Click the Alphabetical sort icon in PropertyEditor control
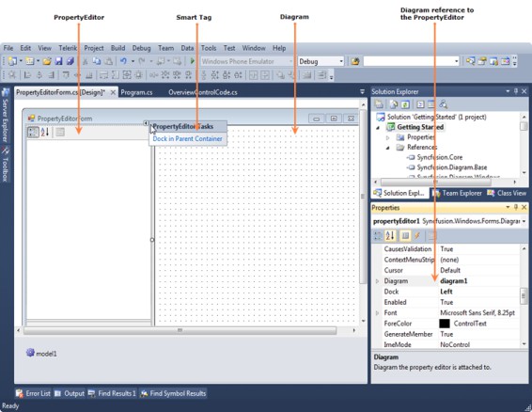This screenshot has height=412, width=532. pyautogui.click(x=45, y=132)
